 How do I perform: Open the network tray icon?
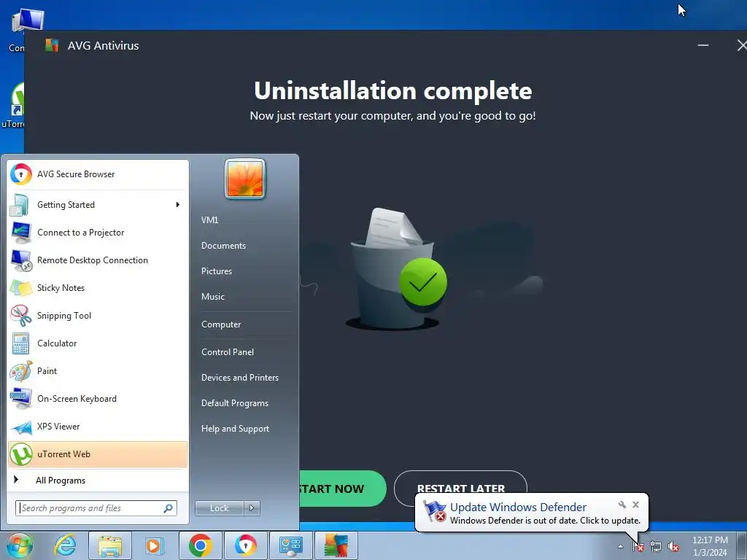tap(656, 547)
